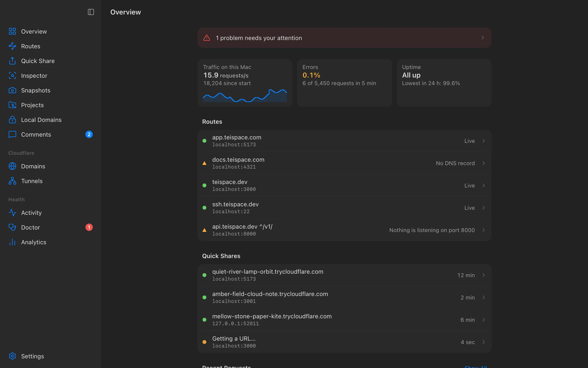
Task: Click the Comments badge showing 2
Action: click(89, 134)
